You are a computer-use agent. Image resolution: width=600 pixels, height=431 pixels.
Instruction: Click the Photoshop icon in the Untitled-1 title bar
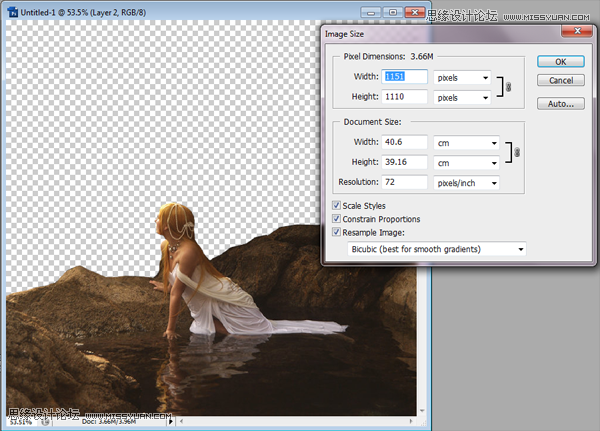13,12
